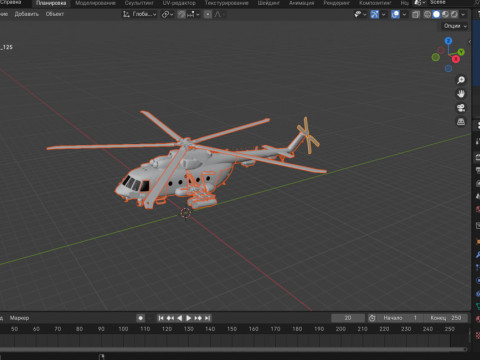Click frame 200 on the timeline ruler
This screenshot has height=360, width=480.
pos(341,329)
